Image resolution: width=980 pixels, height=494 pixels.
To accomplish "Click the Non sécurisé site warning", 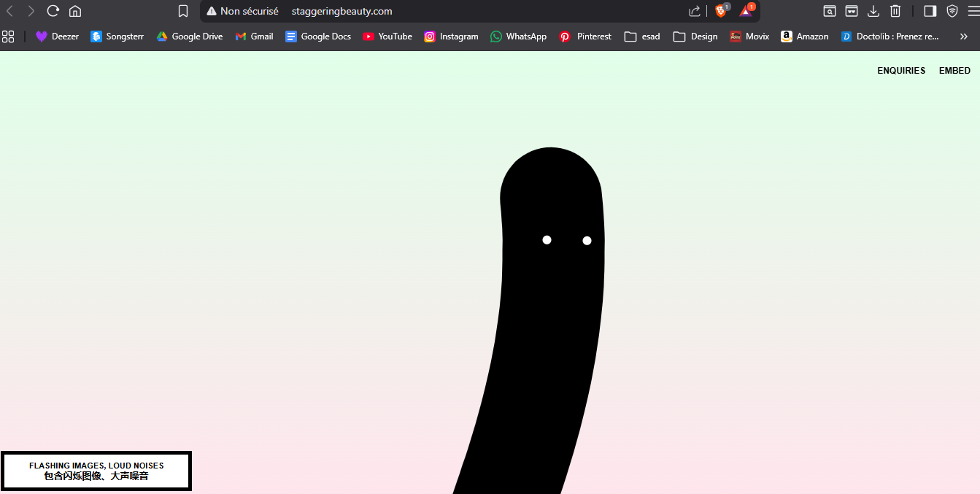I will pyautogui.click(x=242, y=11).
